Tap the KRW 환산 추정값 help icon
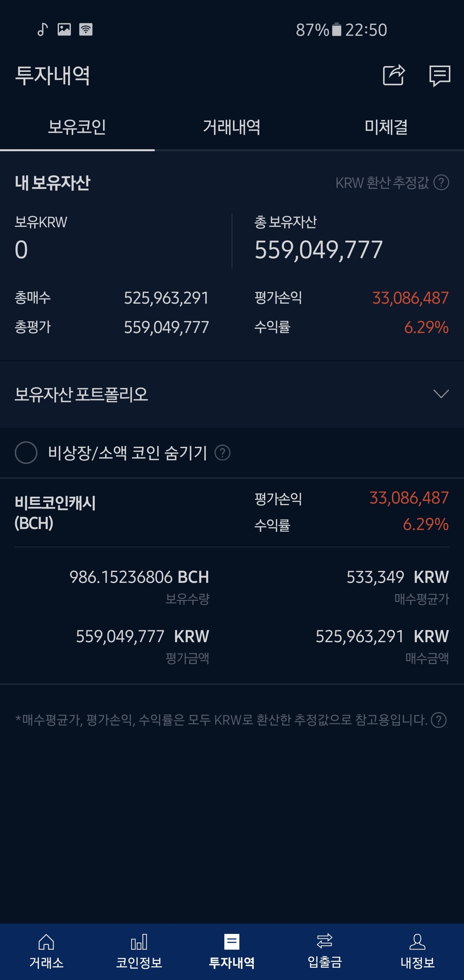Image resolution: width=464 pixels, height=980 pixels. coord(441,182)
